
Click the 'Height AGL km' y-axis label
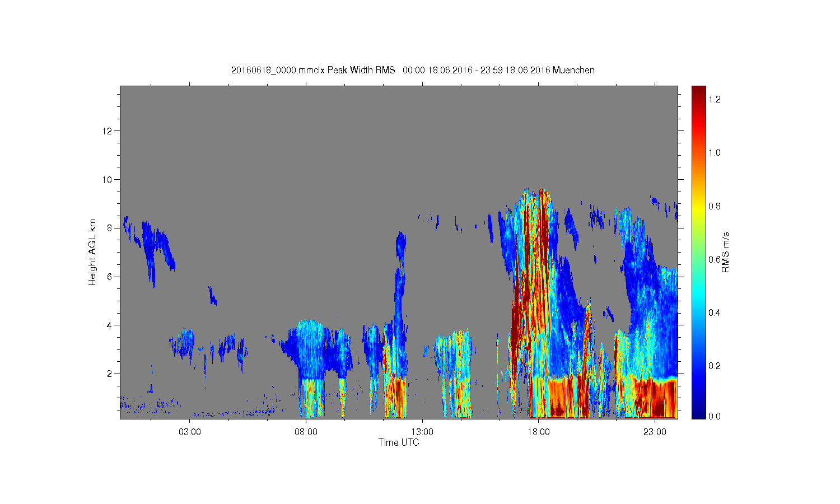(x=92, y=252)
